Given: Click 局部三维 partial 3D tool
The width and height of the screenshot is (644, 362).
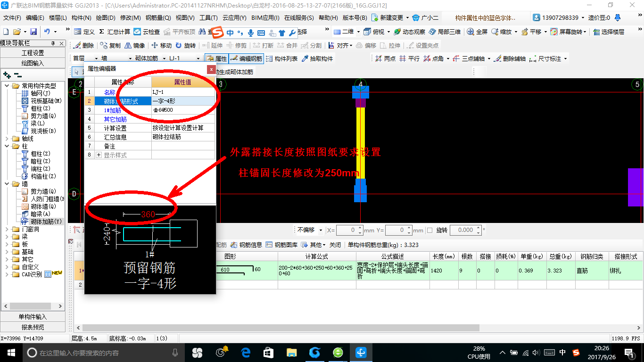Looking at the screenshot, I should click(x=445, y=32).
